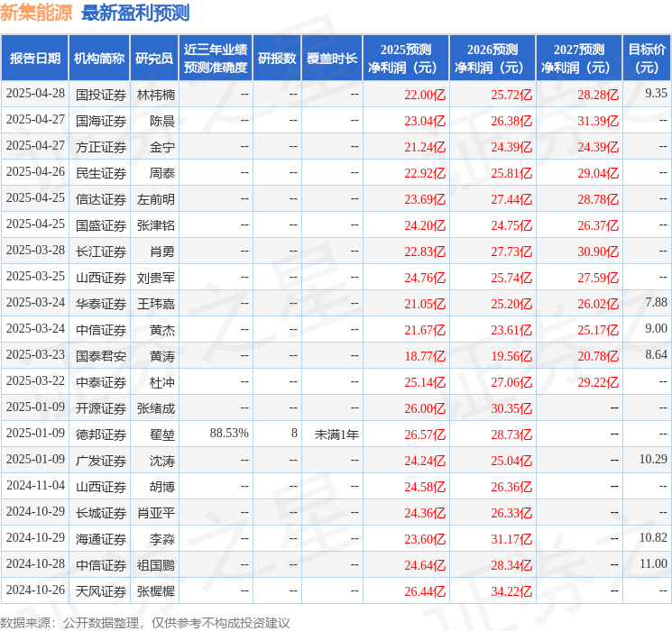This screenshot has width=672, height=631.
Task: Click the 方正证券 institution cell
Action: click(x=101, y=147)
